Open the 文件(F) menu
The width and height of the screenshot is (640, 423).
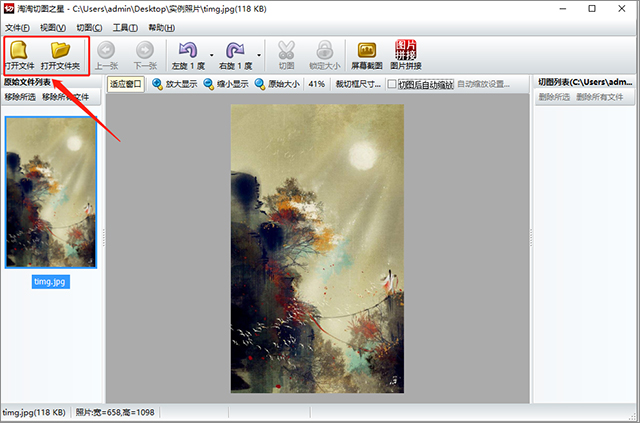click(17, 28)
